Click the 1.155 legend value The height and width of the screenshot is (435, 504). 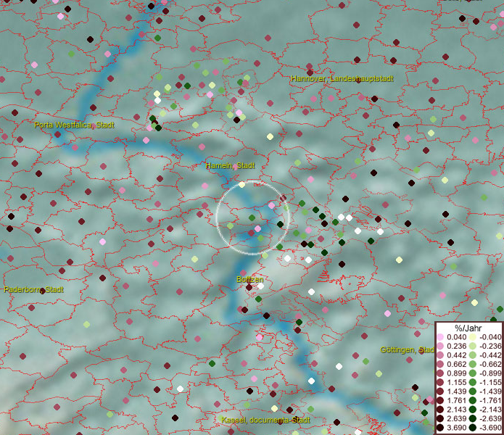456,382
